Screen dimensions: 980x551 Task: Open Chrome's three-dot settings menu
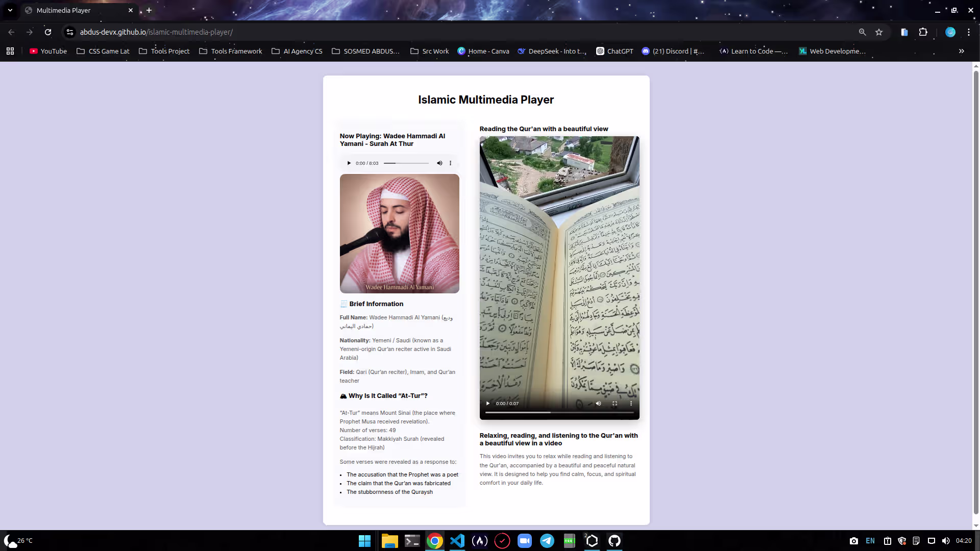pyautogui.click(x=969, y=32)
